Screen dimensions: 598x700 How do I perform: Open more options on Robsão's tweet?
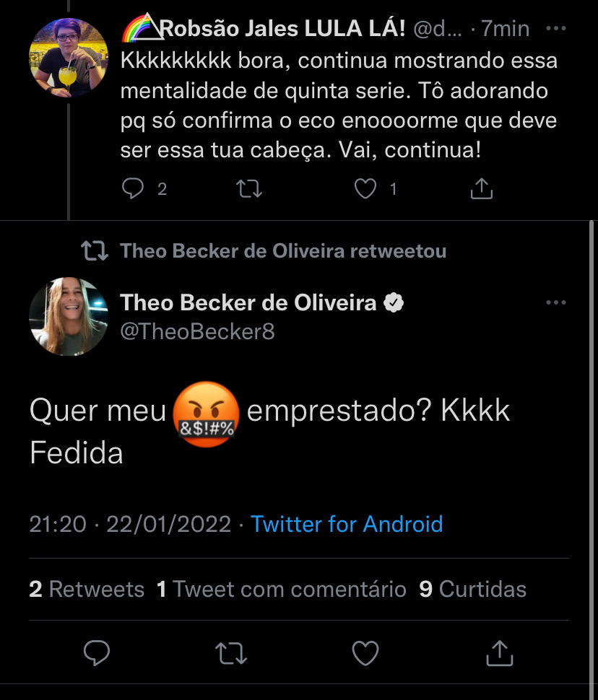click(x=556, y=29)
